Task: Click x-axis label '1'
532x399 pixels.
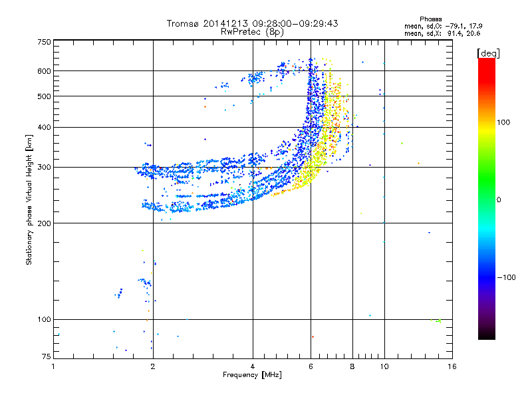Action: (x=53, y=367)
